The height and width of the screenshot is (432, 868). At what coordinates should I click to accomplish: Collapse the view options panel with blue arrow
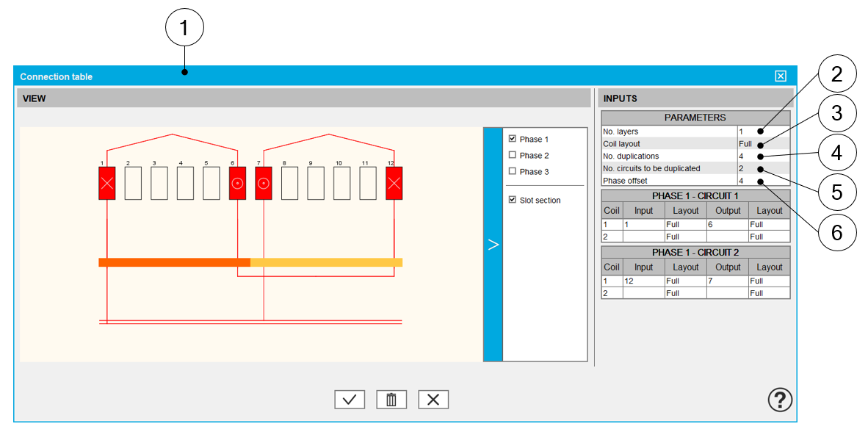pos(493,245)
